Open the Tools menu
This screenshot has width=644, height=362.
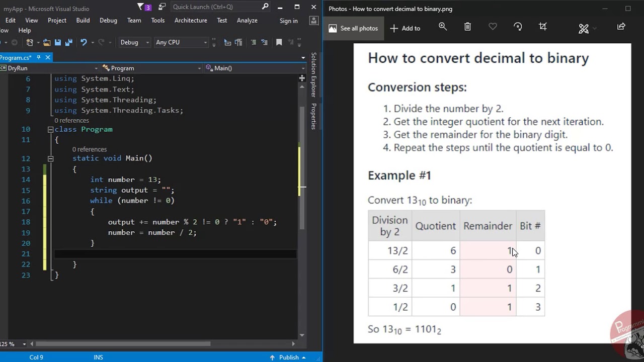point(158,20)
